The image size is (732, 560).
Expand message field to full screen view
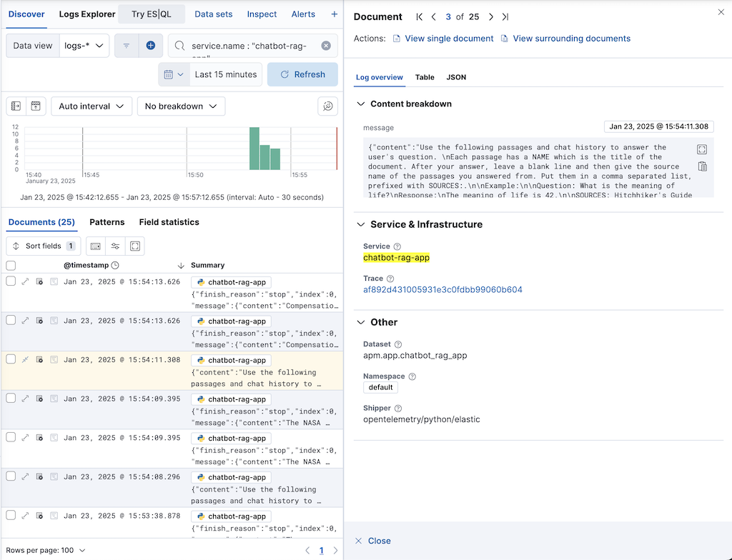tap(702, 149)
